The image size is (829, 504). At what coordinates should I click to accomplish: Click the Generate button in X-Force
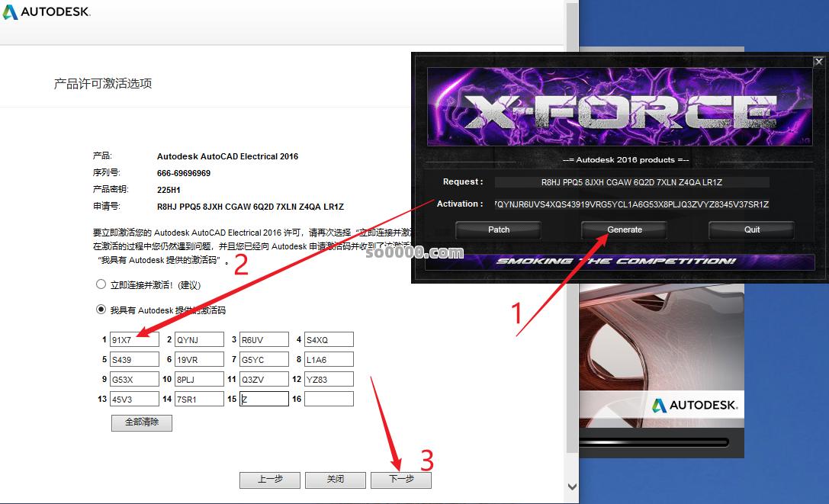625,230
